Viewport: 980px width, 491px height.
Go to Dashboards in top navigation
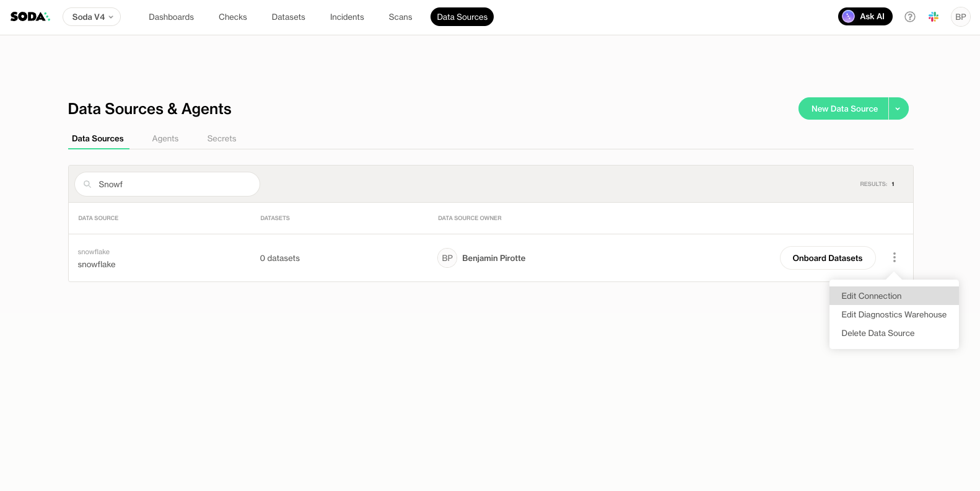(x=171, y=17)
